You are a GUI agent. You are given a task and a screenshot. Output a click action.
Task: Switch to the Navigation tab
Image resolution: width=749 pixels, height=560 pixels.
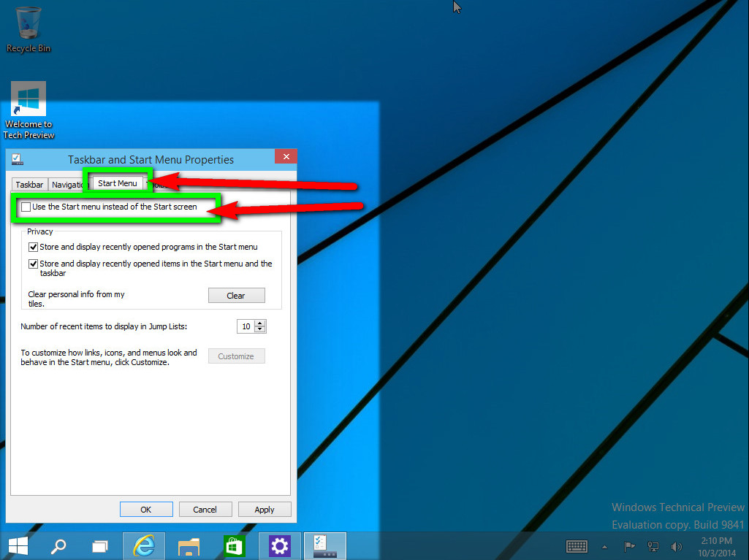point(68,185)
